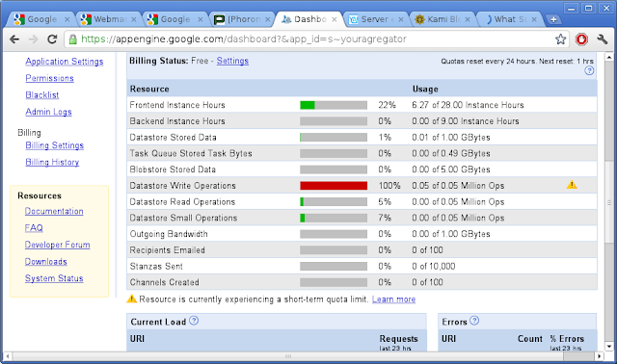Click the browser forward arrow
The height and width of the screenshot is (364, 617).
coord(33,39)
